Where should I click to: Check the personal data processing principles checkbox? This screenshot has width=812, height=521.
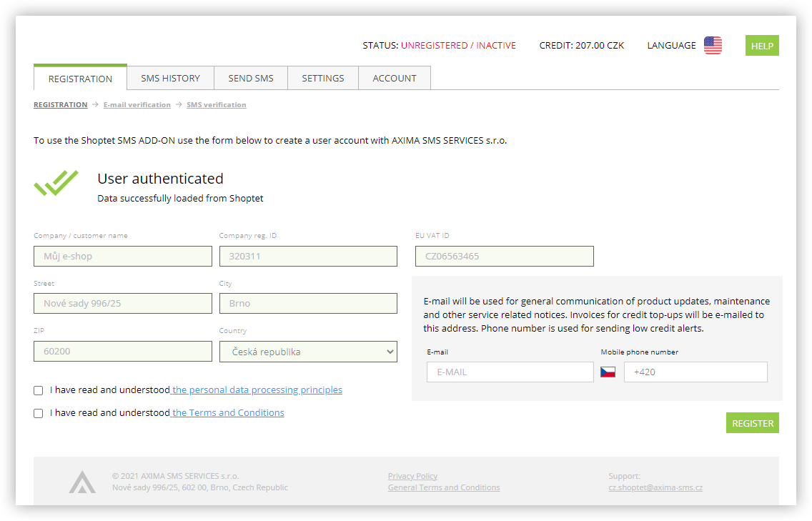pyautogui.click(x=39, y=390)
